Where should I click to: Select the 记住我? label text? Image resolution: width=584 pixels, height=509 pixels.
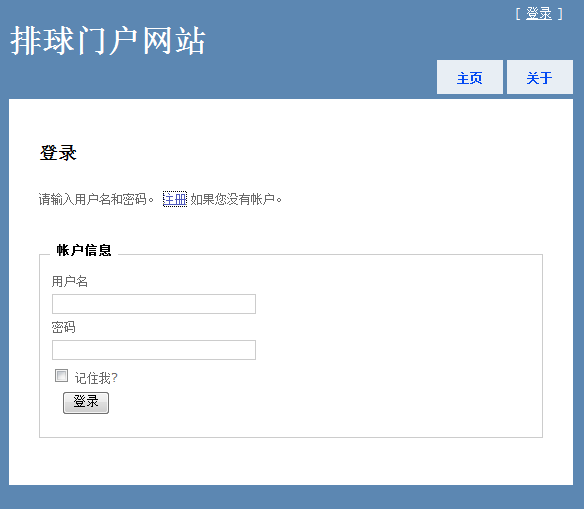[x=96, y=378]
